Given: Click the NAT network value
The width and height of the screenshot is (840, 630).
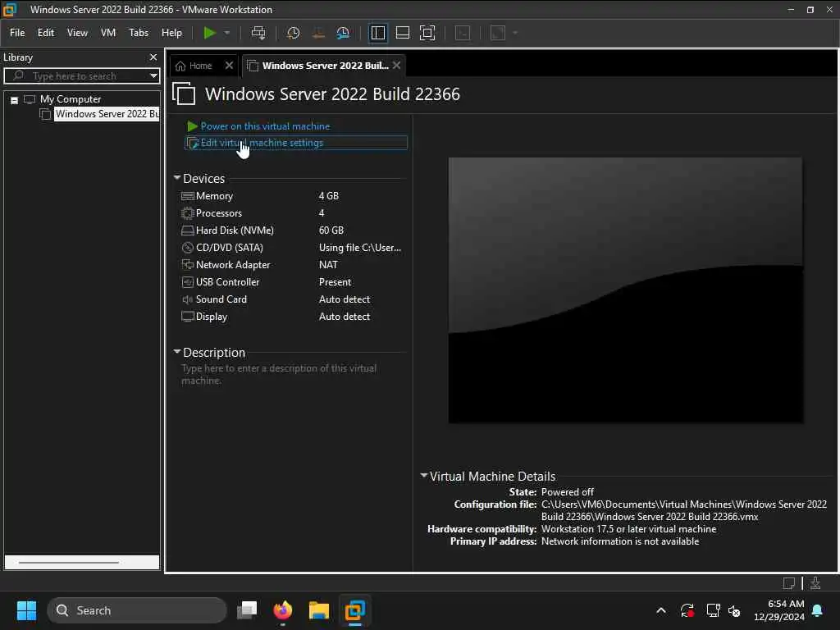Looking at the screenshot, I should coord(328,265).
